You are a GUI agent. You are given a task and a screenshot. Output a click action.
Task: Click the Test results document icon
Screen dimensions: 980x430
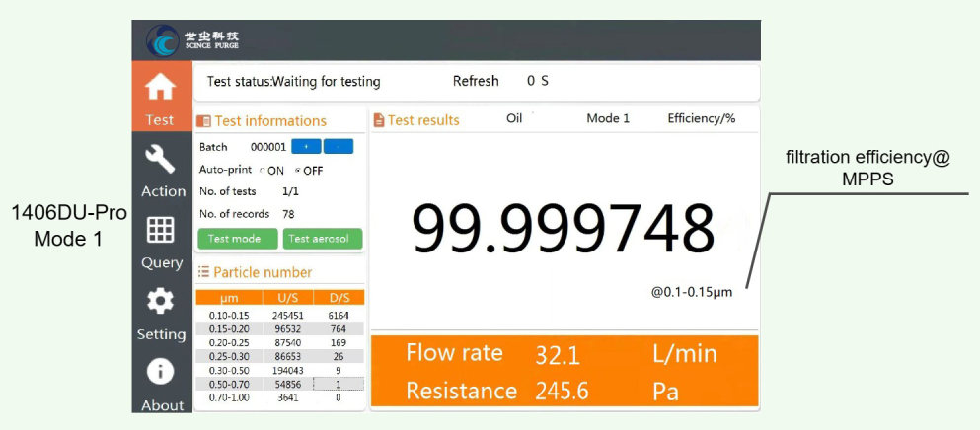[x=379, y=120]
